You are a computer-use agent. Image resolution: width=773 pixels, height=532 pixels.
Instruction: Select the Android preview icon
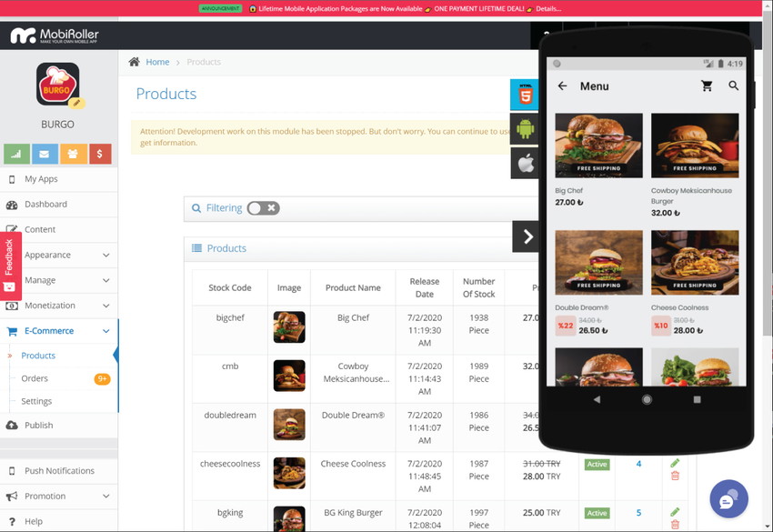coord(525,129)
